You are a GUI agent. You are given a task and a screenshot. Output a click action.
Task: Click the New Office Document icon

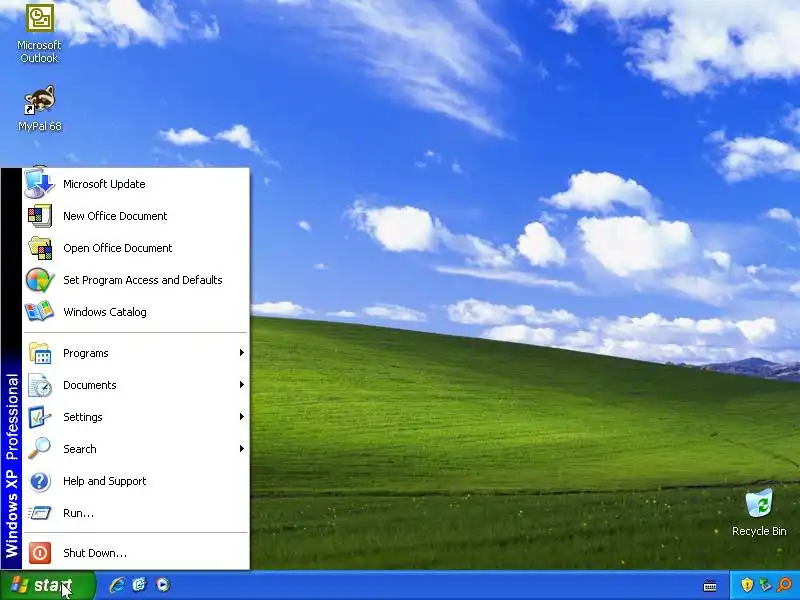pos(39,216)
